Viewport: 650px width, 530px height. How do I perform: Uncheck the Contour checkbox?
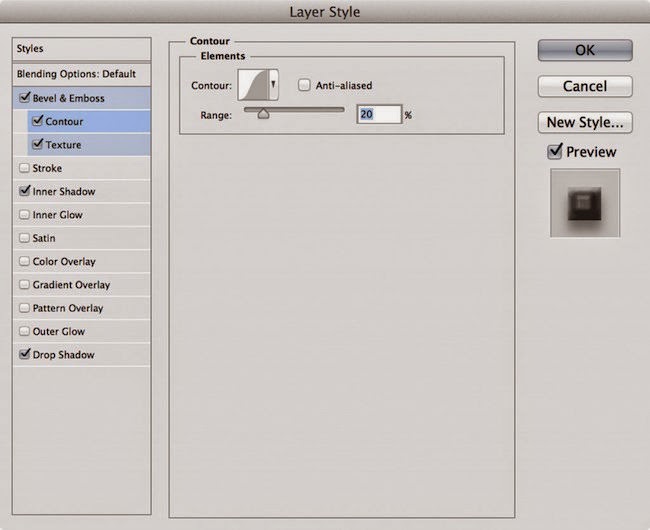tap(37, 121)
